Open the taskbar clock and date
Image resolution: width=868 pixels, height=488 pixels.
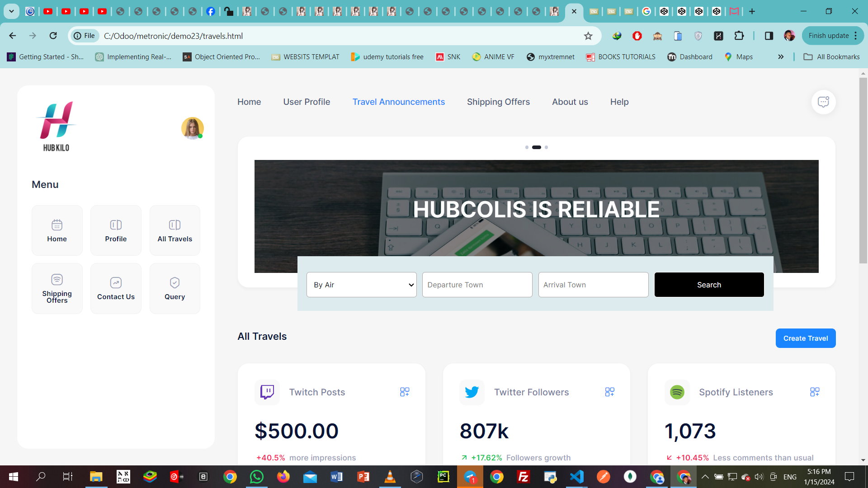(819, 477)
